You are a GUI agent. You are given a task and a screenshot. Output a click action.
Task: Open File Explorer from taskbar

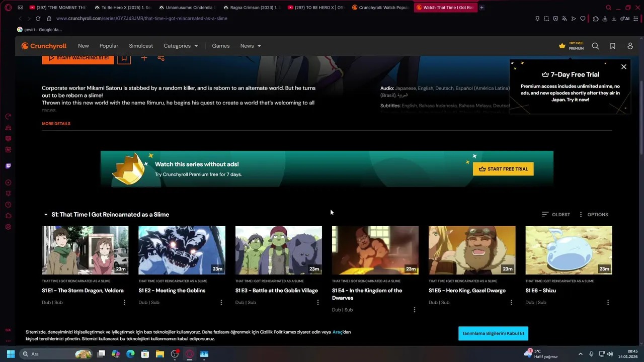coord(159,354)
